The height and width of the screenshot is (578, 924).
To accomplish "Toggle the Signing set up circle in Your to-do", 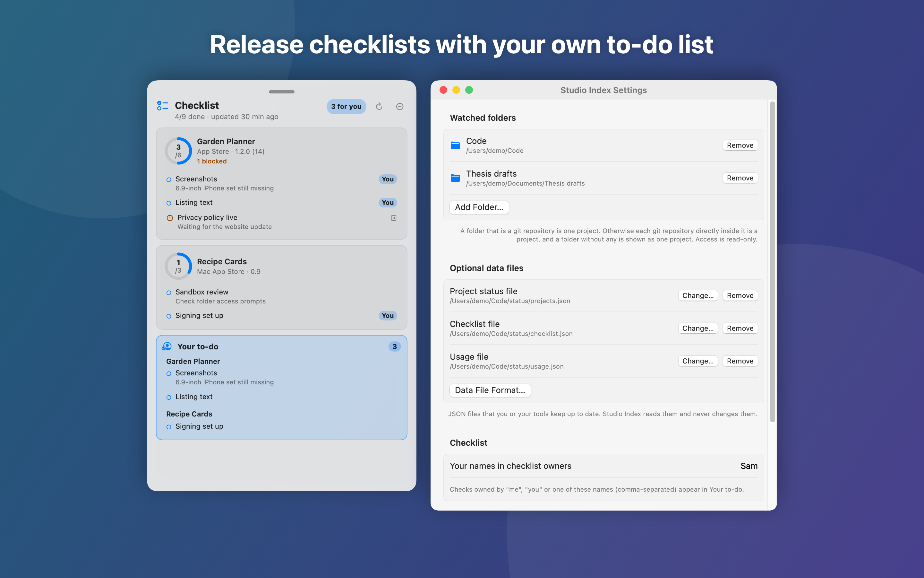I will click(x=169, y=427).
